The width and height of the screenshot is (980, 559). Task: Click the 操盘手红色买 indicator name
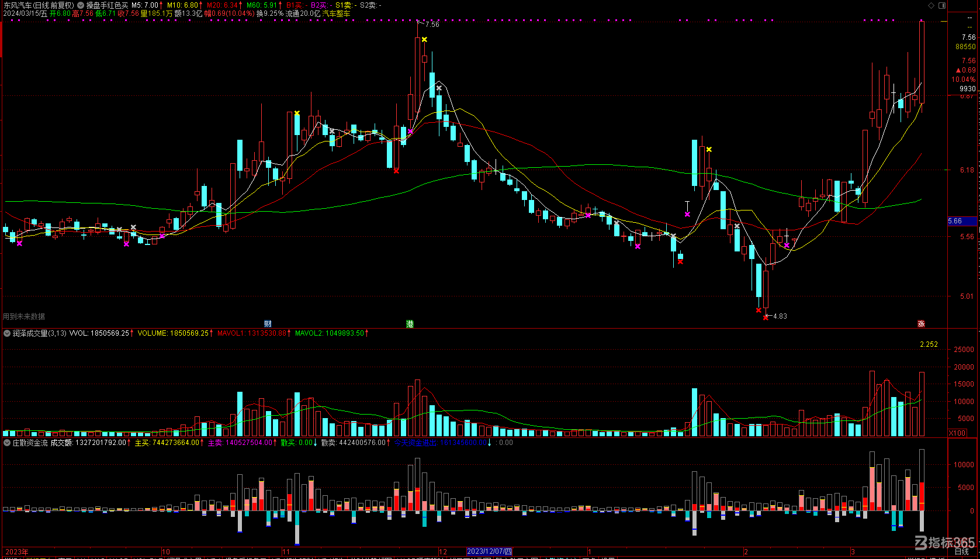pos(107,5)
